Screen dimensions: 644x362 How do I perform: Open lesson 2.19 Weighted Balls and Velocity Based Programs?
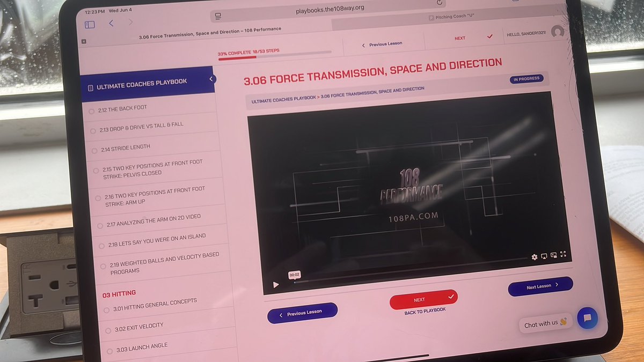pyautogui.click(x=165, y=263)
